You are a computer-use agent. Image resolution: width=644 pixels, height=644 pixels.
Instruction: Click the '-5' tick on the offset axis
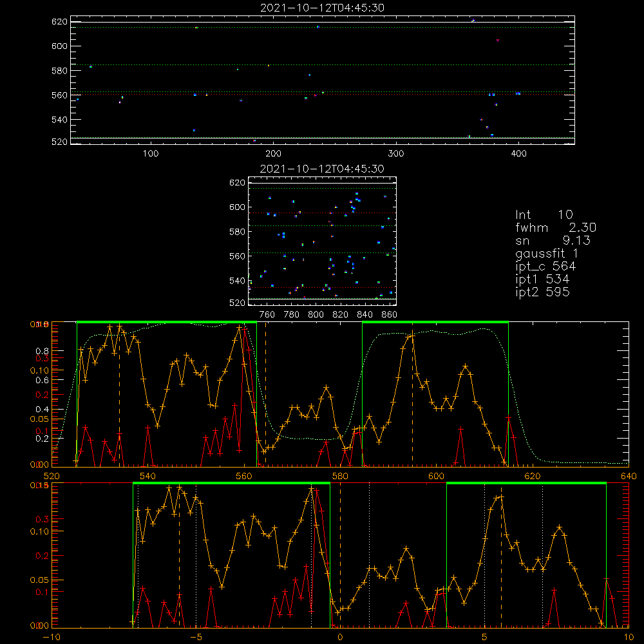(196, 638)
